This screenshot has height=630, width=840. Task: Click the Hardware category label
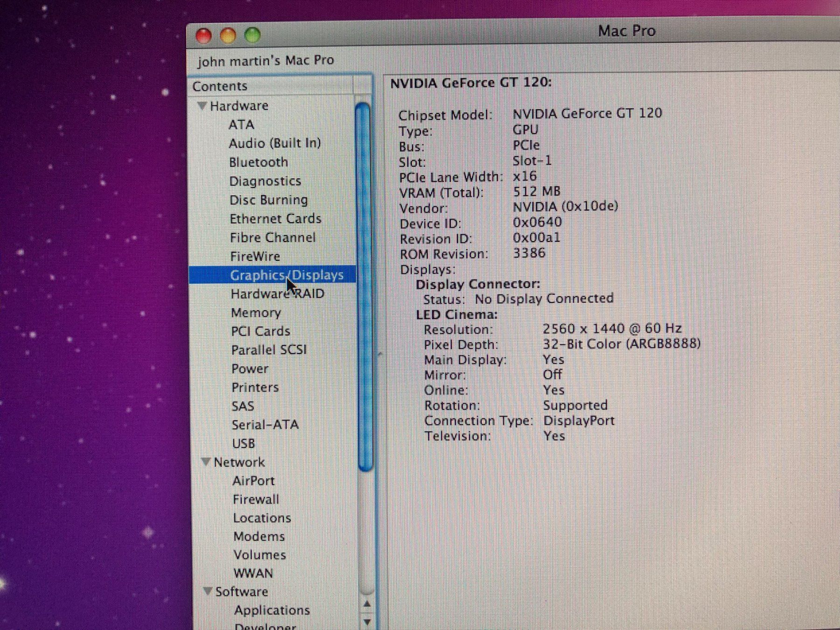[x=239, y=106]
